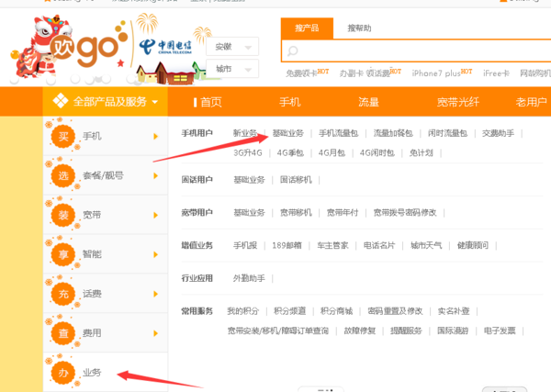Open the 流量 nav item
The height and width of the screenshot is (392, 551).
coord(368,102)
